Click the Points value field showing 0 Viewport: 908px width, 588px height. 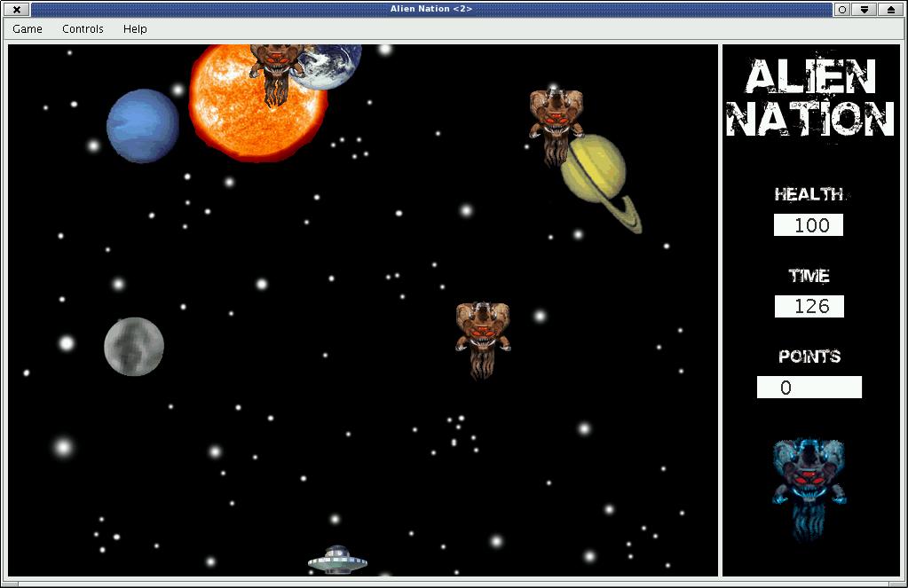809,388
